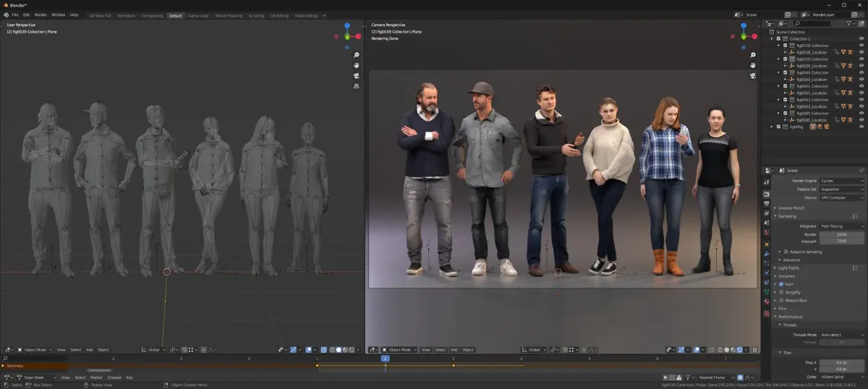Image resolution: width=868 pixels, height=389 pixels.
Task: Switch to the Animation workspace tab
Action: (x=126, y=15)
